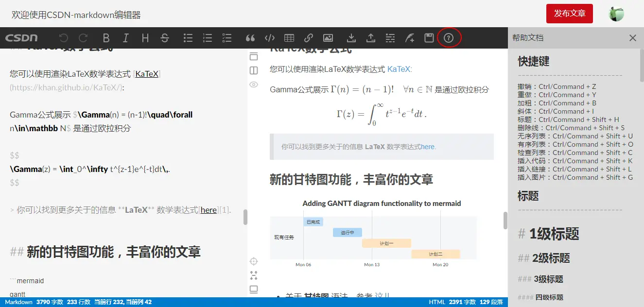Click the editor pane scrollbar thumb
This screenshot has height=307, width=644.
point(245,217)
